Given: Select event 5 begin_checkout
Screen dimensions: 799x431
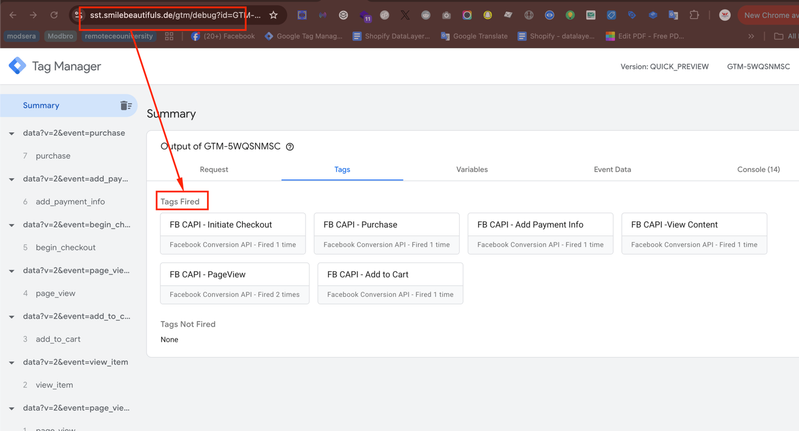Looking at the screenshot, I should click(65, 248).
